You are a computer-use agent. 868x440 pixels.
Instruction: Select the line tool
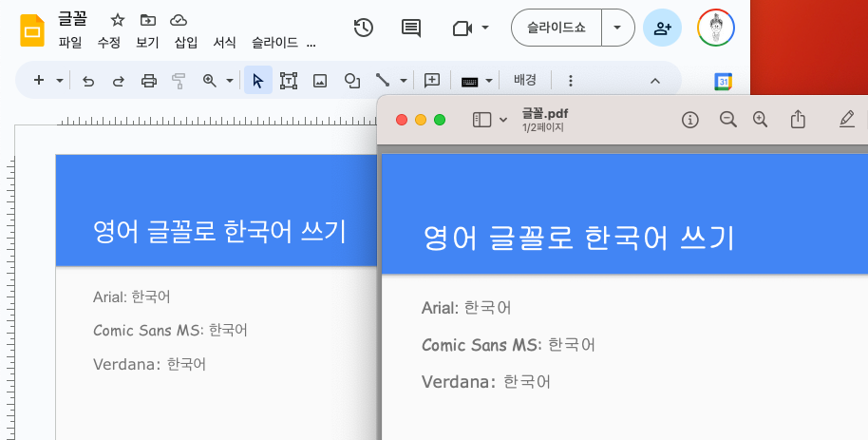[383, 81]
